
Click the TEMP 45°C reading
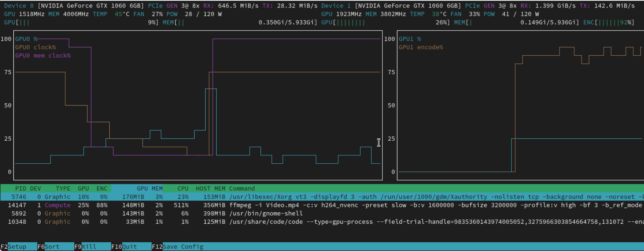click(111, 14)
